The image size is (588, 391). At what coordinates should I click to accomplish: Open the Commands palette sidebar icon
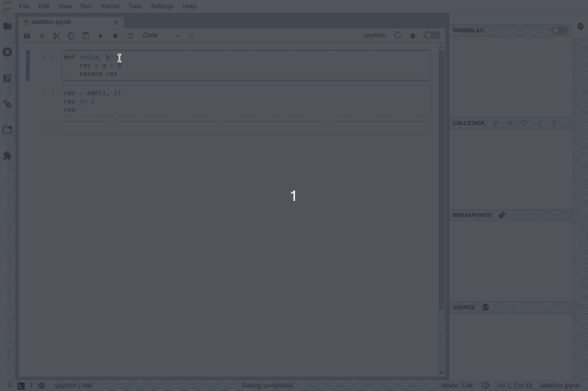[x=7, y=78]
